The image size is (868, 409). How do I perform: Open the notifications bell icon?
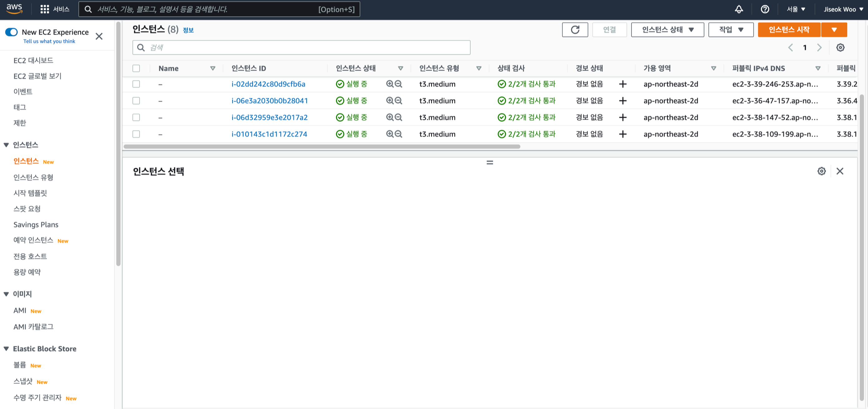(739, 9)
